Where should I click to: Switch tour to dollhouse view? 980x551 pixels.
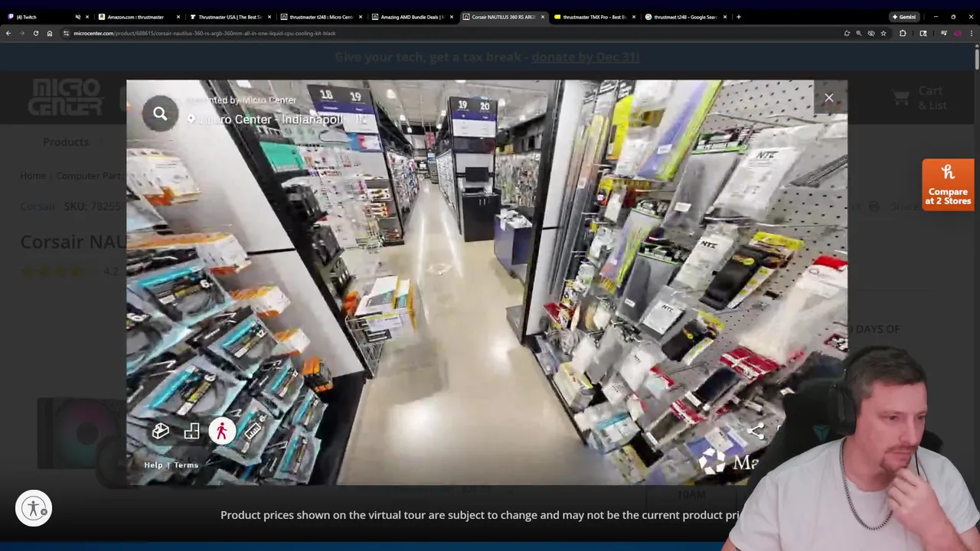(x=160, y=432)
